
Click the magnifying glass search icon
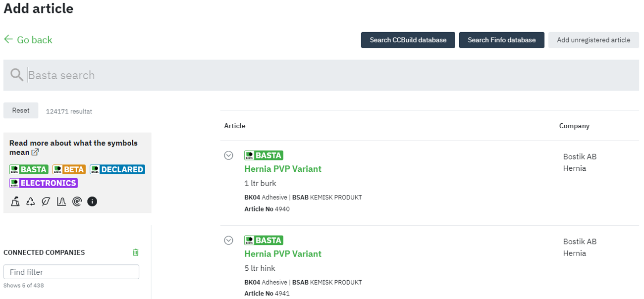click(x=17, y=75)
